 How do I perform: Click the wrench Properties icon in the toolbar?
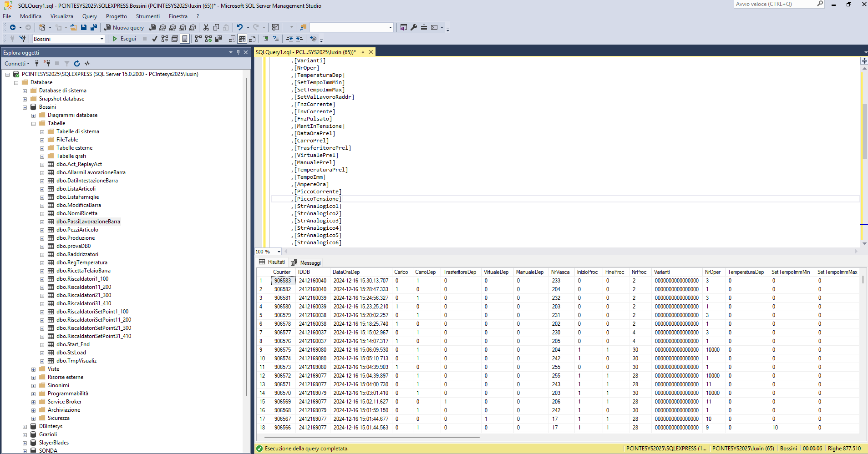pyautogui.click(x=414, y=27)
